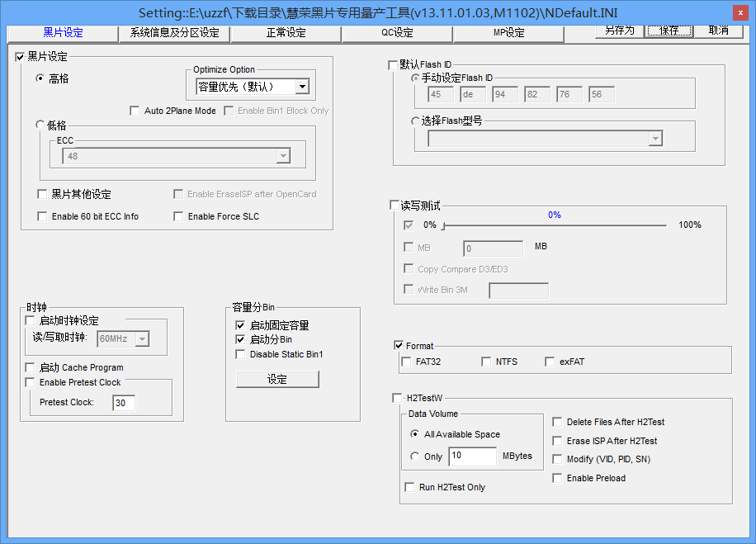Screen dimensions: 756x544
Task: Check 启动时钟设定 checkbox
Action: [30, 321]
